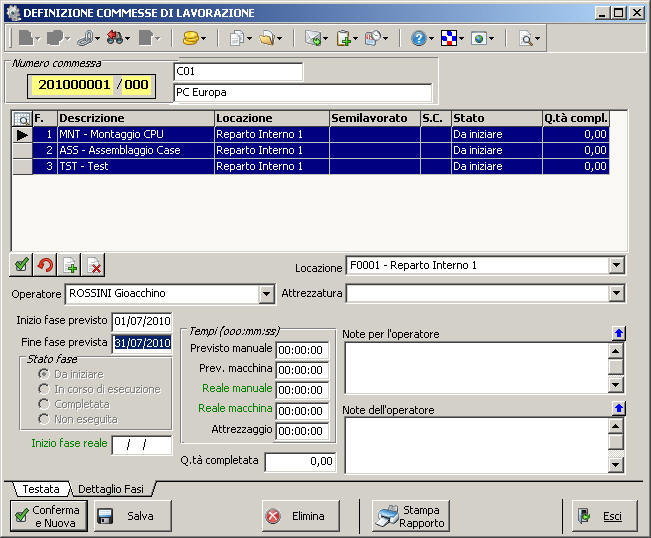Open the Operatore dropdown list

tap(266, 294)
